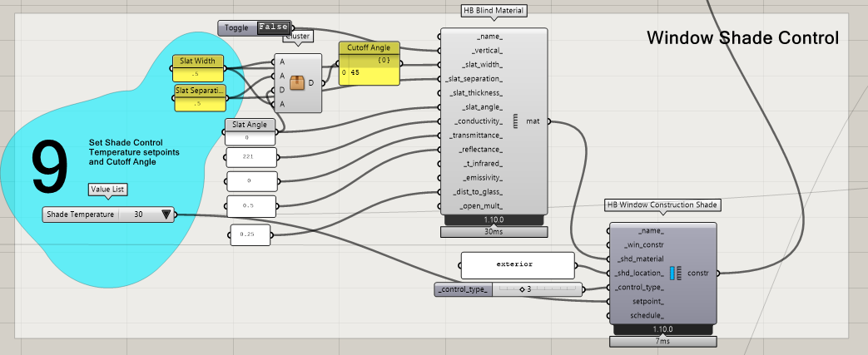
Task: Click the _t_infrared_ input parameter
Action: pyautogui.click(x=483, y=164)
